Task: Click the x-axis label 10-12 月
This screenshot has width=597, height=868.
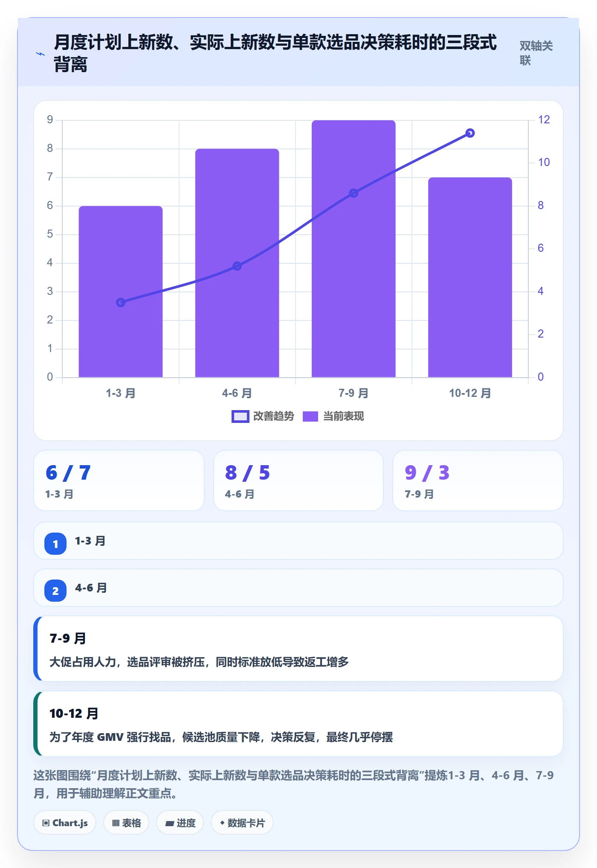Action: point(470,393)
